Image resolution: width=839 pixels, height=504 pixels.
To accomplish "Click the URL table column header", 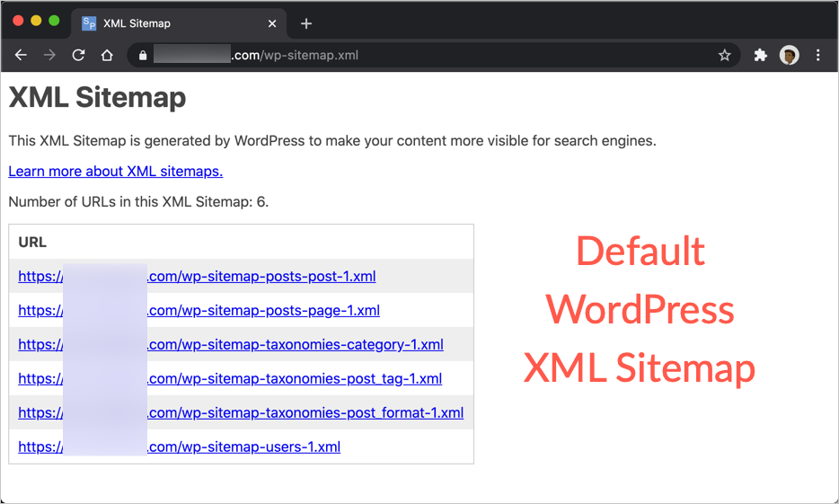I will pos(32,243).
